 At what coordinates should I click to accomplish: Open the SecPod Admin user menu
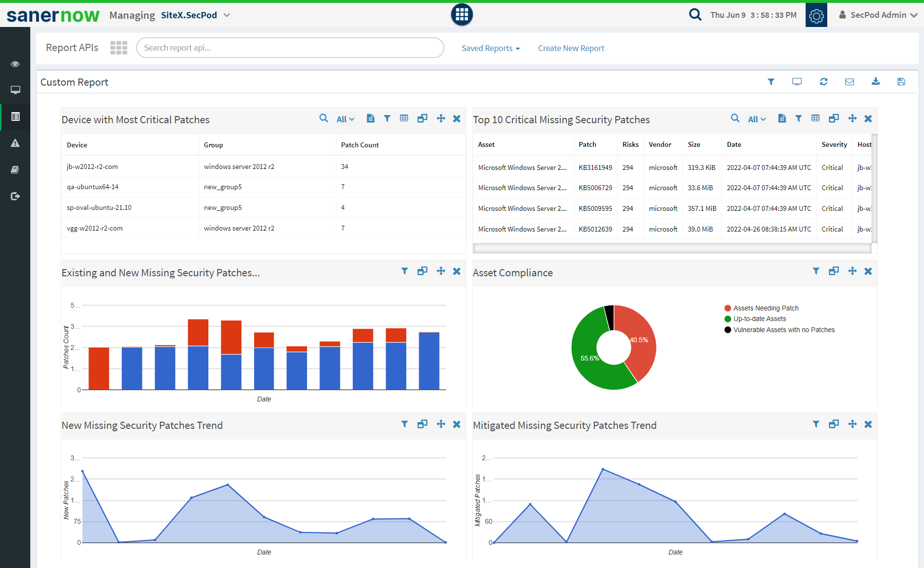(x=878, y=15)
